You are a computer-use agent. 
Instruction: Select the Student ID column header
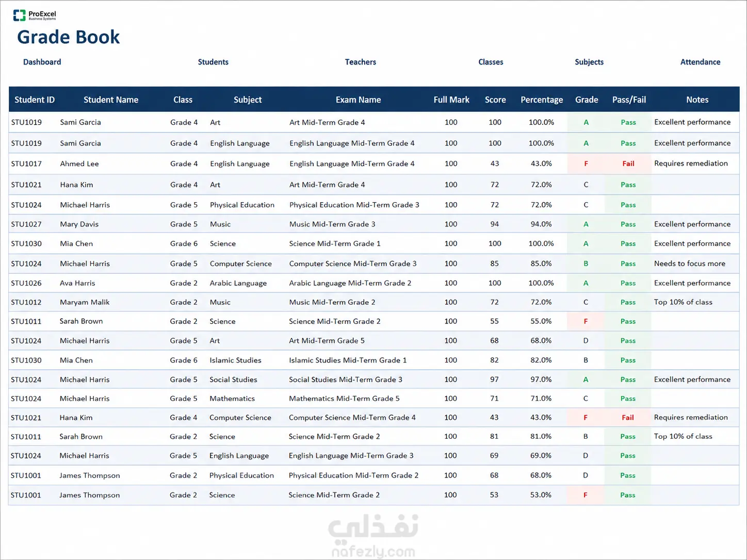35,100
